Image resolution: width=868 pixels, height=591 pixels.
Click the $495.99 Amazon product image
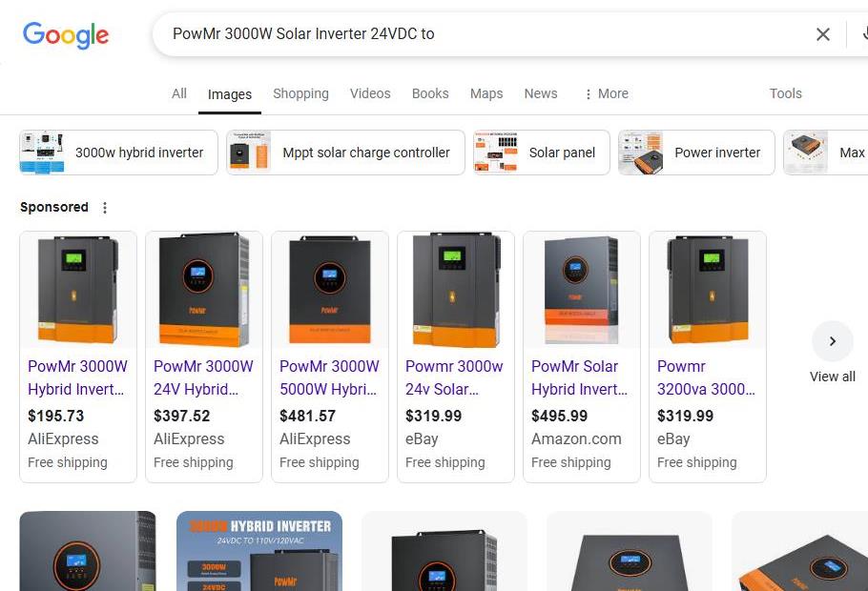coord(582,290)
